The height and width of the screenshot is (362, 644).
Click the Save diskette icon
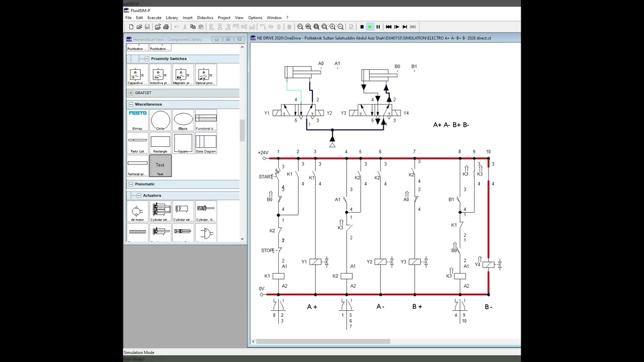point(147,27)
